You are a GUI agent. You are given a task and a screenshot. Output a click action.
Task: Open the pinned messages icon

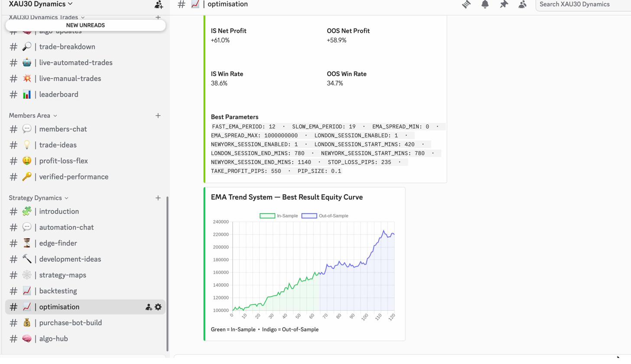click(x=504, y=4)
